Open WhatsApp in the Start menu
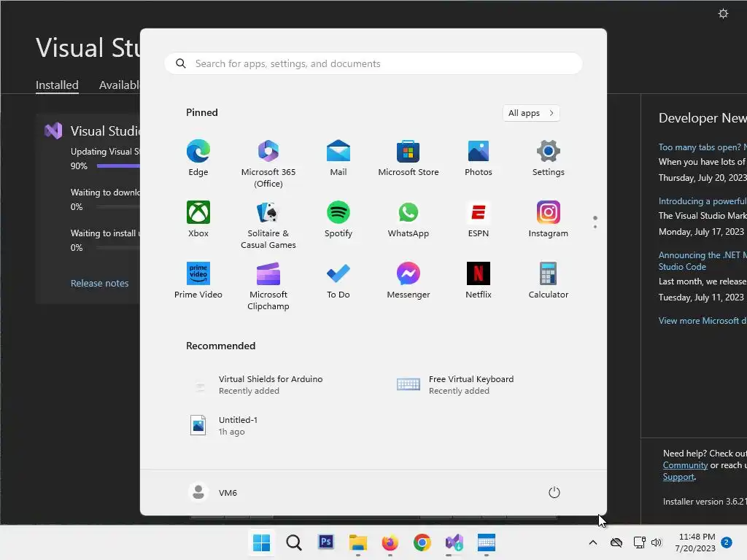This screenshot has width=747, height=560. [409, 219]
